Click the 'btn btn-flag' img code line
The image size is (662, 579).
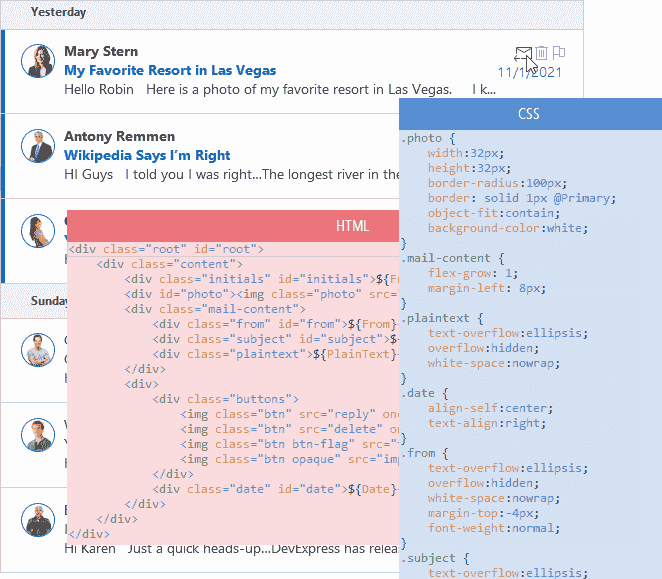pos(290,444)
